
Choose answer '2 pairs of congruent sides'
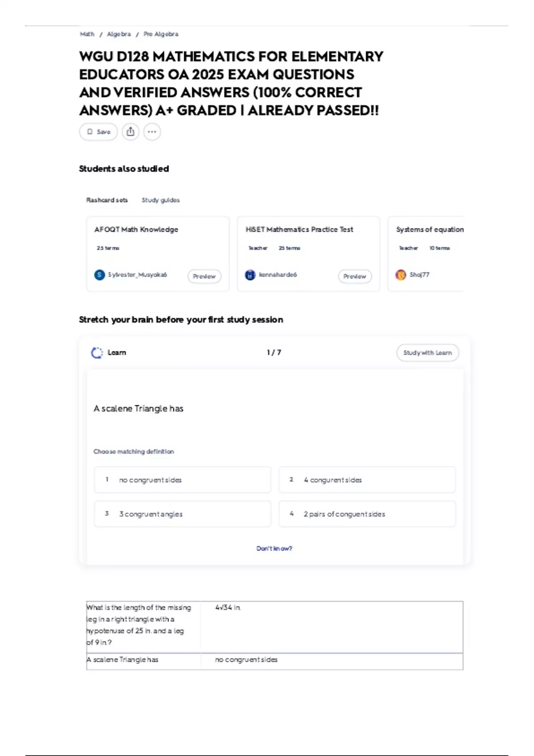point(367,514)
